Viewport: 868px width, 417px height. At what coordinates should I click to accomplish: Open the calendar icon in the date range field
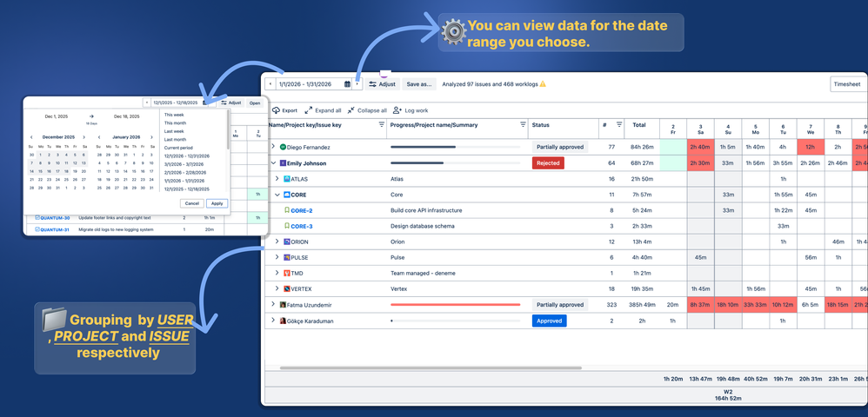(347, 84)
